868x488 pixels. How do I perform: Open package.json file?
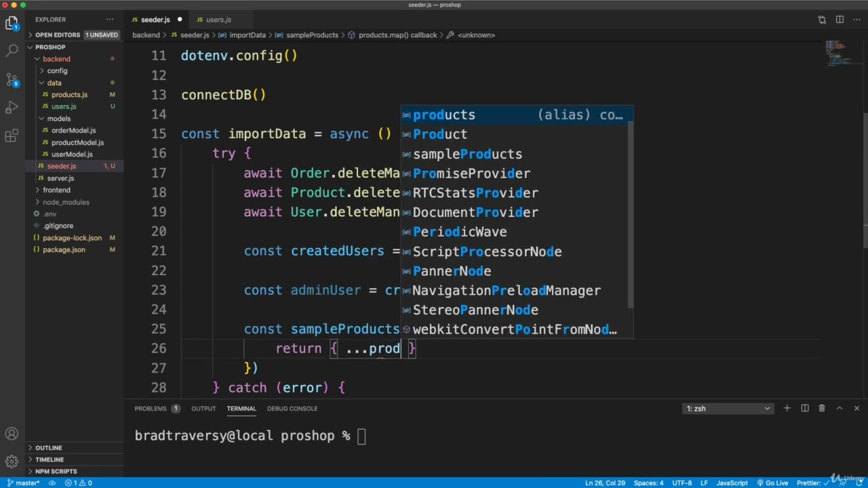pyautogui.click(x=64, y=249)
